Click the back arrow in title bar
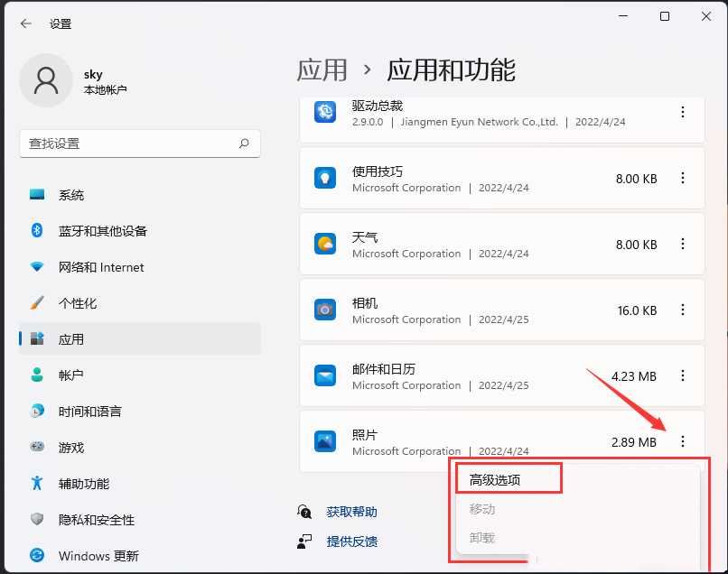This screenshot has width=728, height=574. click(x=24, y=23)
